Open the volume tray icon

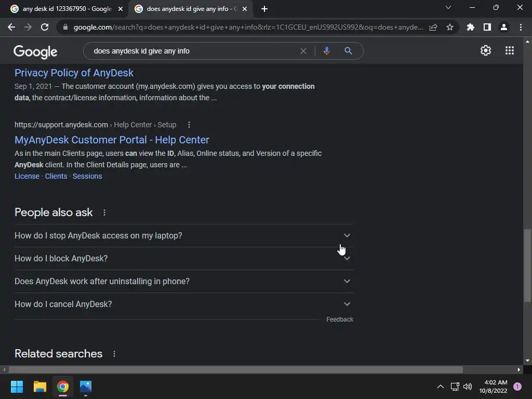coord(468,387)
